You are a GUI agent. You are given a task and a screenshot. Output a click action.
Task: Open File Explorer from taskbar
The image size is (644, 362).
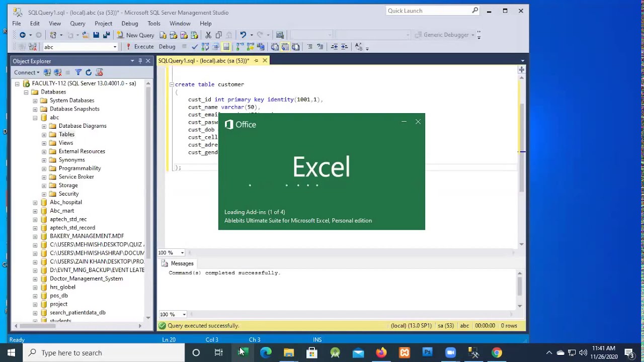(289, 353)
